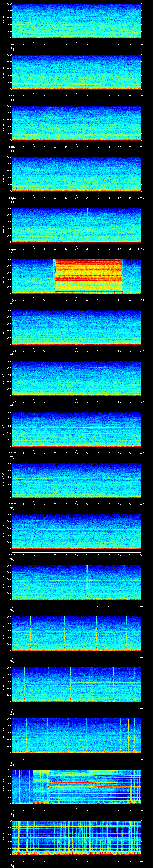This screenshot has width=153, height=868.
Task: Click the 15:22:00 time axis label
Action: (x=12, y=351)
